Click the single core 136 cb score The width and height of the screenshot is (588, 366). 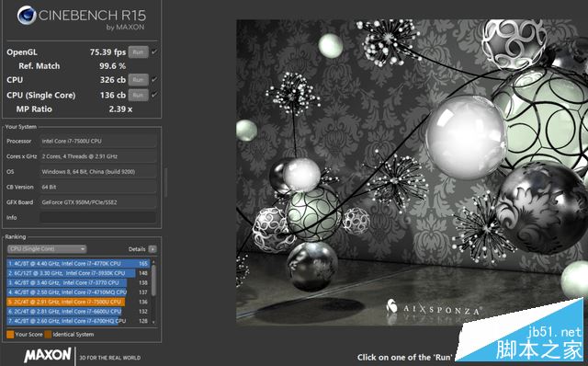coord(112,95)
